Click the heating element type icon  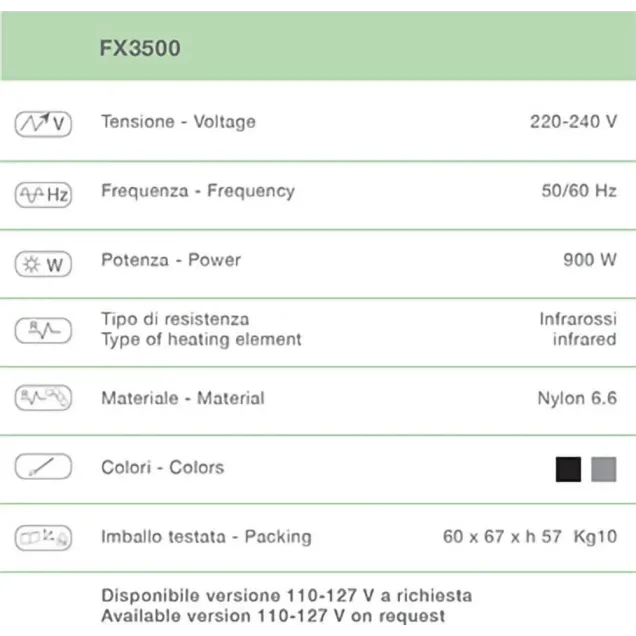click(43, 329)
